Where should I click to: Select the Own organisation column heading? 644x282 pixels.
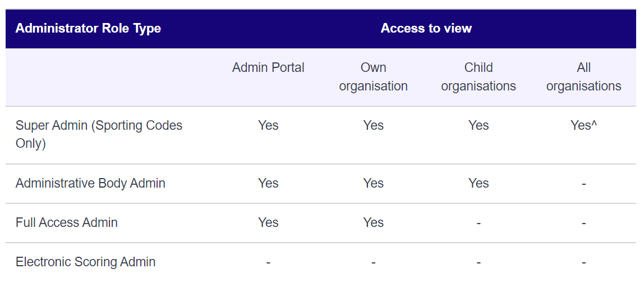coord(374,77)
